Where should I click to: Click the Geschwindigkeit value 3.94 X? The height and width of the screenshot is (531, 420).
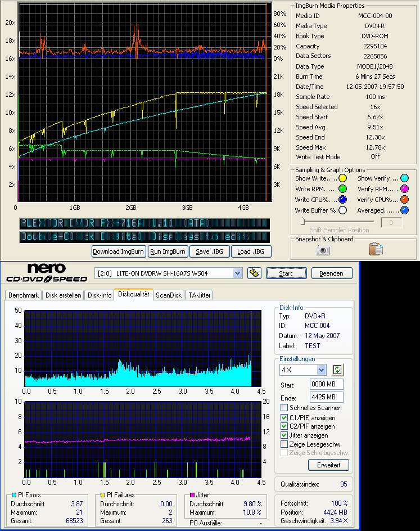click(339, 521)
